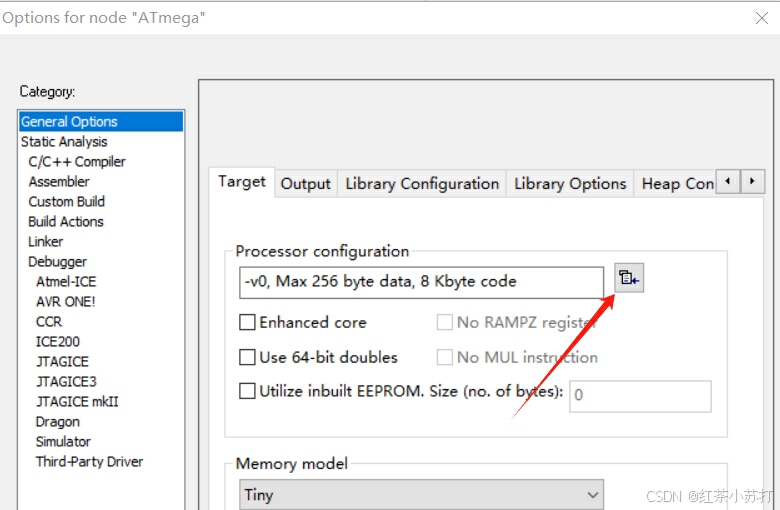Switch to the Output tab
The image size is (780, 510).
[x=305, y=184]
